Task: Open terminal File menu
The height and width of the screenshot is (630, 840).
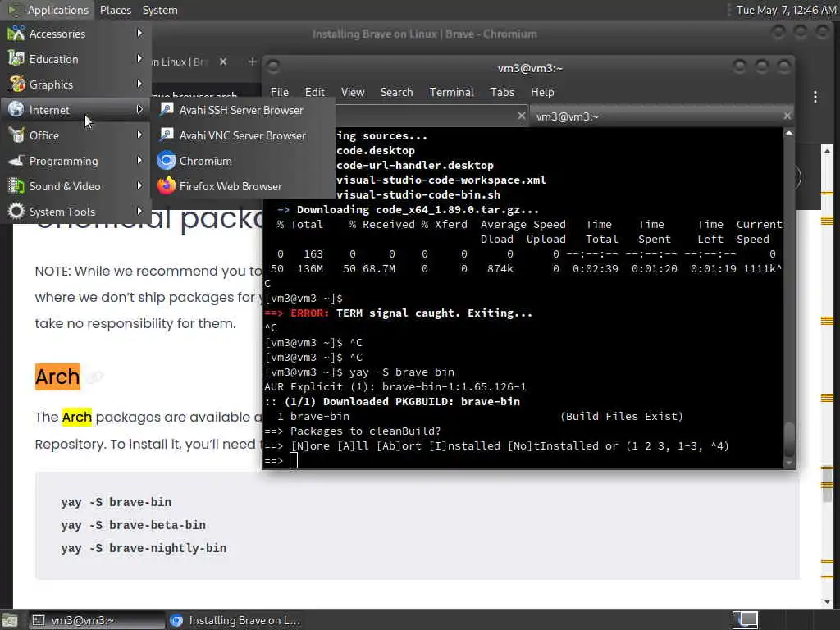Action: pyautogui.click(x=279, y=92)
